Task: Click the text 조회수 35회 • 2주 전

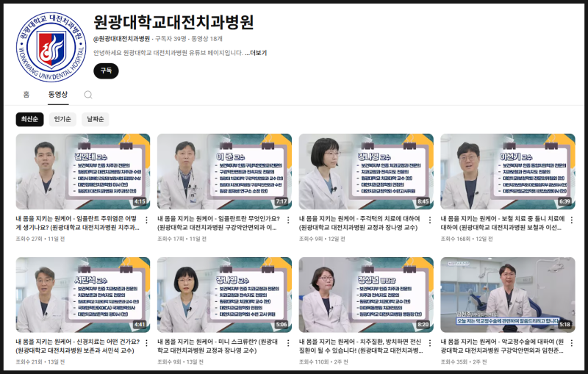Action: point(464,362)
